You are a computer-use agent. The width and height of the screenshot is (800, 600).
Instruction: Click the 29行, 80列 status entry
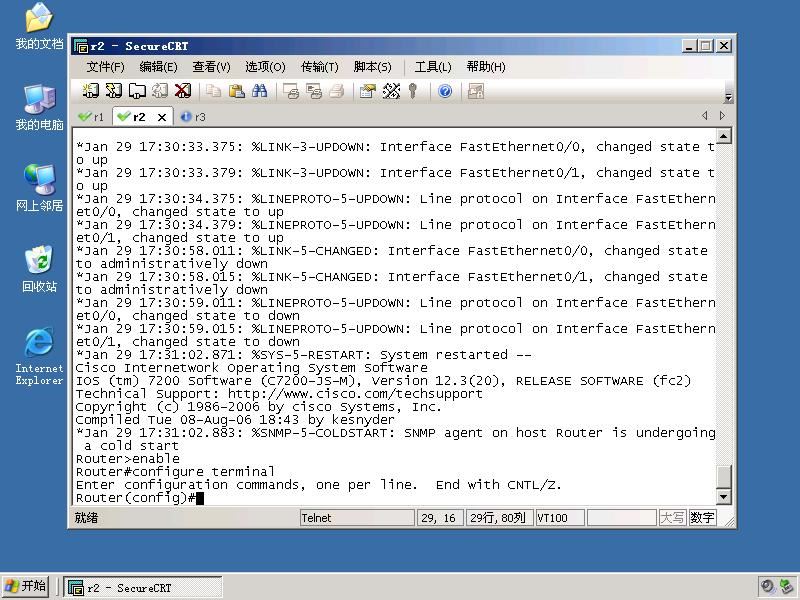tap(498, 518)
